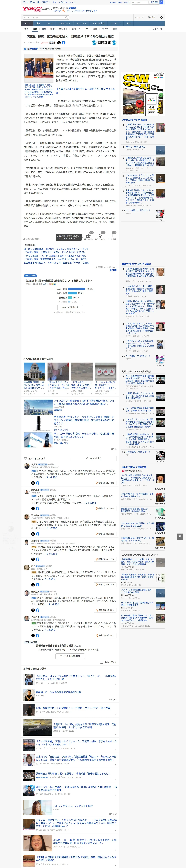
Task: Click the 記事に関する報告 report icon
Action: (31, 239)
